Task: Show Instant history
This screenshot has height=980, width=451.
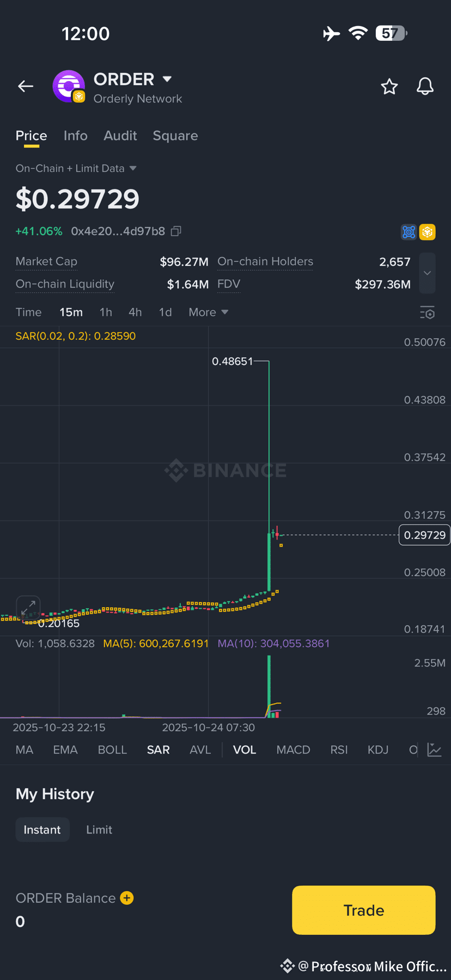Action: pyautogui.click(x=42, y=830)
